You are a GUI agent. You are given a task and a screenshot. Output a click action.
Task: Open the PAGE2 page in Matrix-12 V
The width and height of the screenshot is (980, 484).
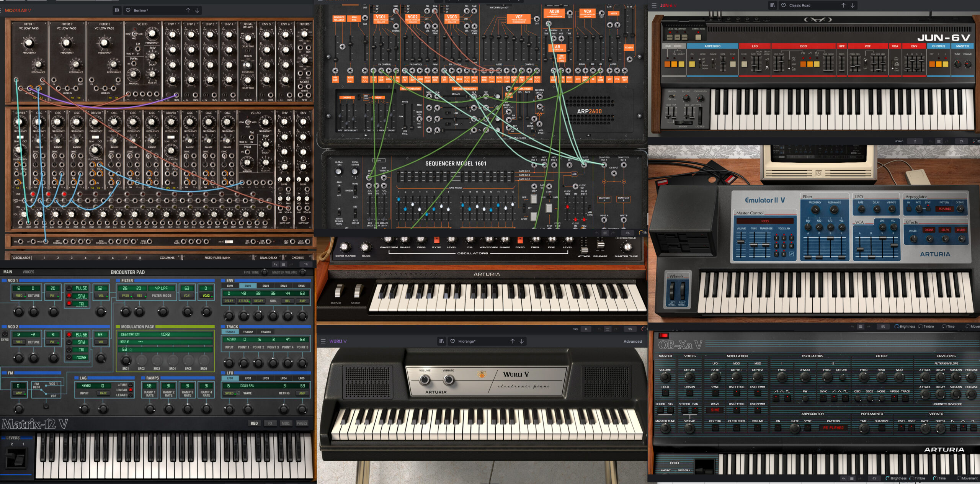tap(302, 423)
